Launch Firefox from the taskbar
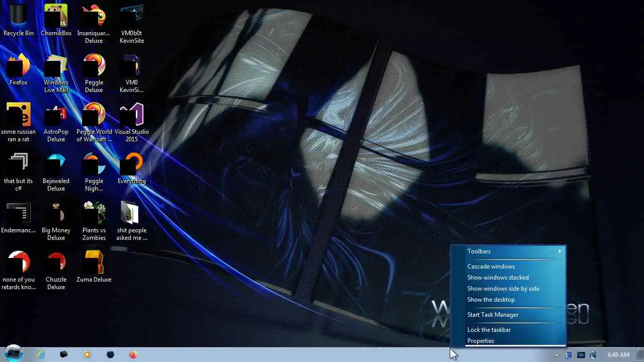The image size is (644, 362). click(133, 354)
